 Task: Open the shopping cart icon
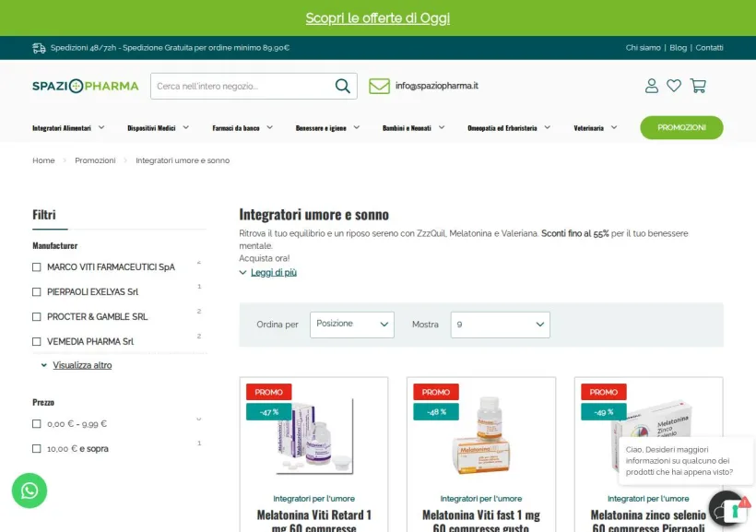click(x=698, y=86)
